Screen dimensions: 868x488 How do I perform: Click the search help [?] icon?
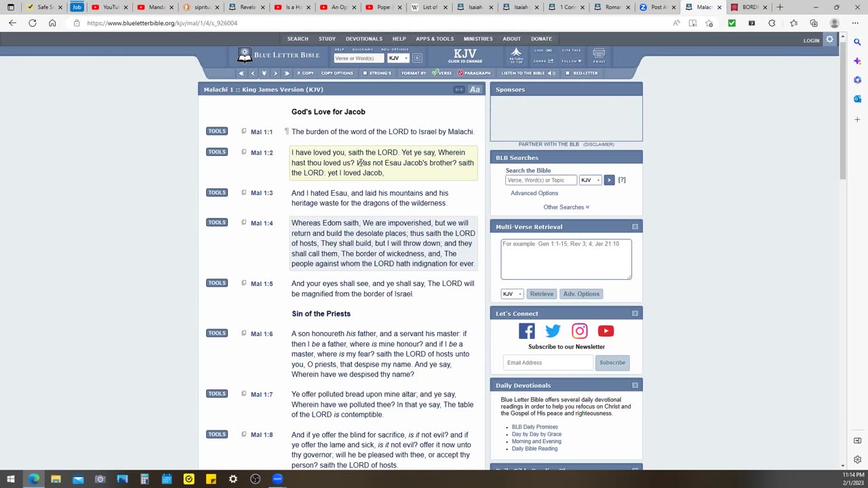coord(622,180)
